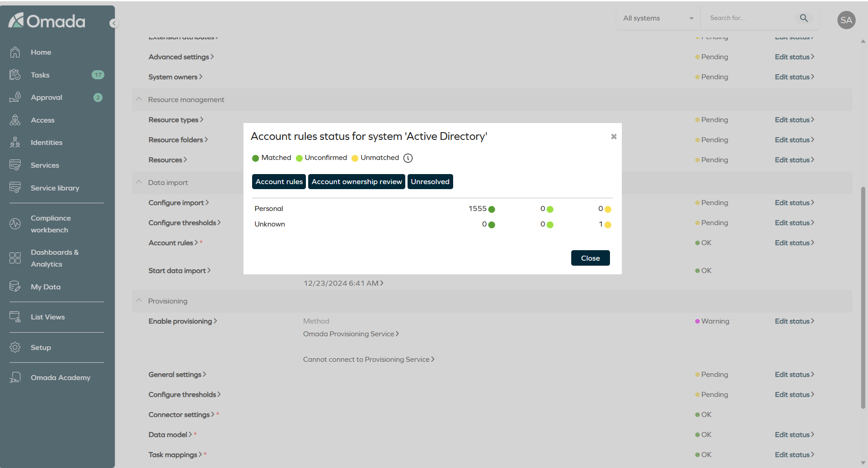Open the All systems dropdown
The image size is (868, 468).
click(658, 18)
